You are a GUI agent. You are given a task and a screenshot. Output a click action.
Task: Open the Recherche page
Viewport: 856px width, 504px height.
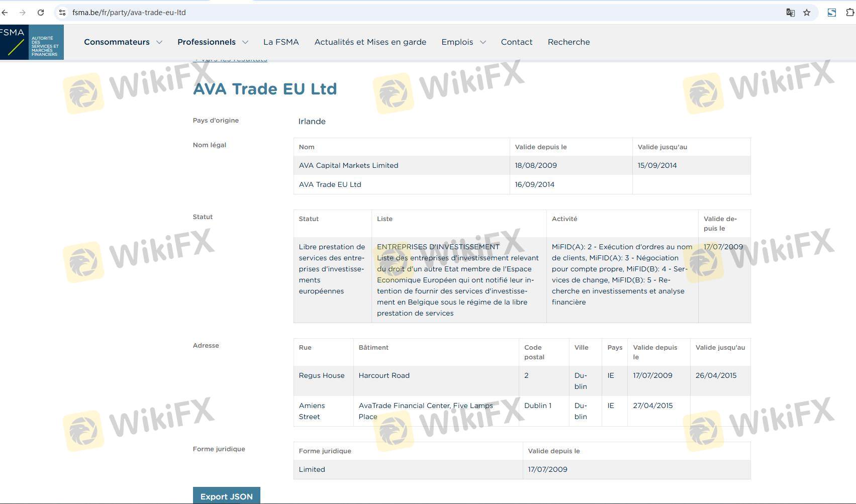tap(568, 42)
